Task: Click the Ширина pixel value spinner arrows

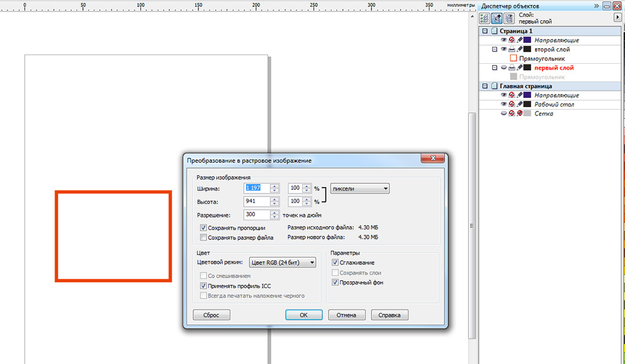Action: (x=274, y=188)
